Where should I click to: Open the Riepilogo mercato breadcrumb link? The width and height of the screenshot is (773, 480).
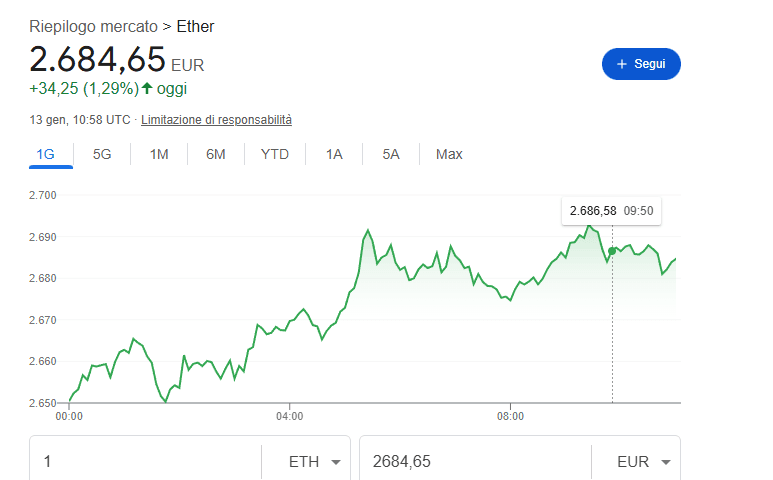[93, 26]
